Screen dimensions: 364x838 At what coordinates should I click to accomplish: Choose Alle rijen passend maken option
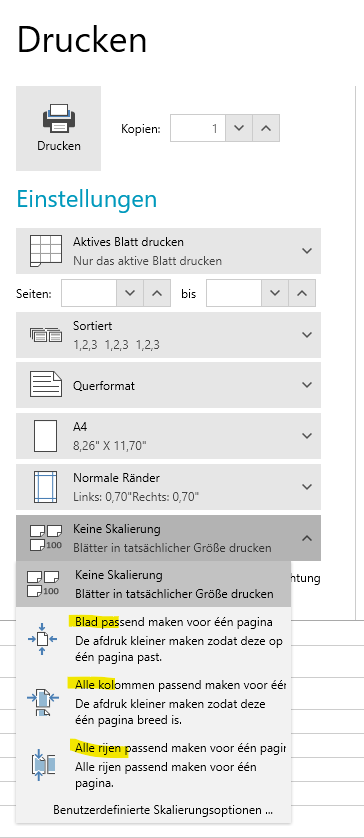point(153,764)
